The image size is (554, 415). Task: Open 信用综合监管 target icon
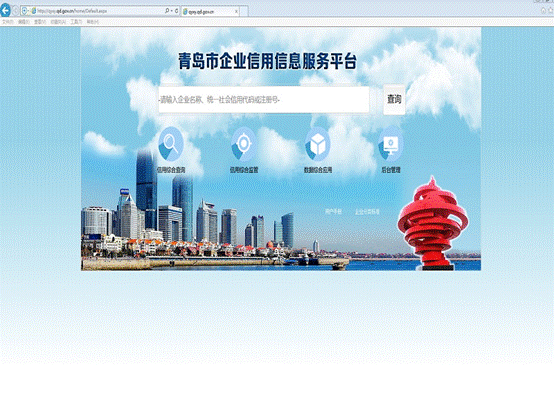[x=244, y=144]
